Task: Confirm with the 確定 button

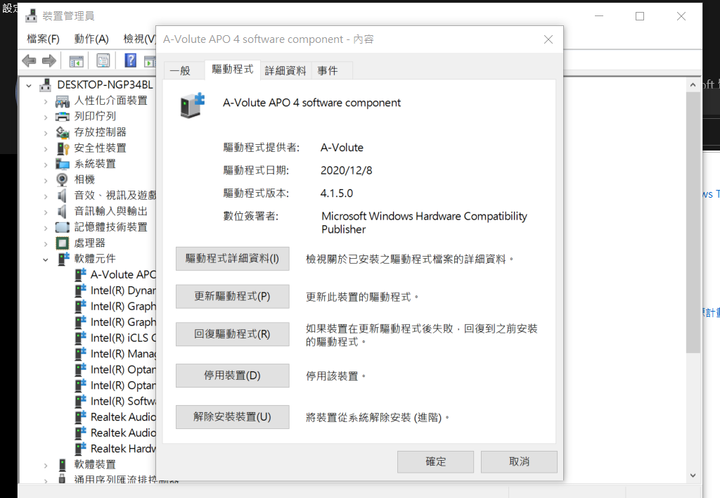Action: [x=435, y=461]
